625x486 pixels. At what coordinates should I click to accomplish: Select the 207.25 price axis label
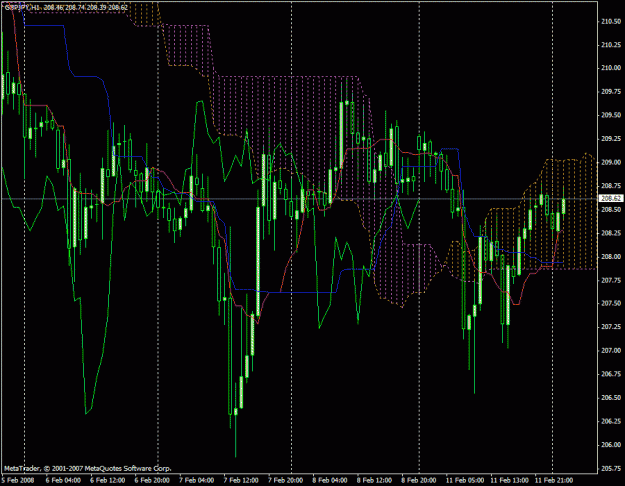(x=610, y=327)
